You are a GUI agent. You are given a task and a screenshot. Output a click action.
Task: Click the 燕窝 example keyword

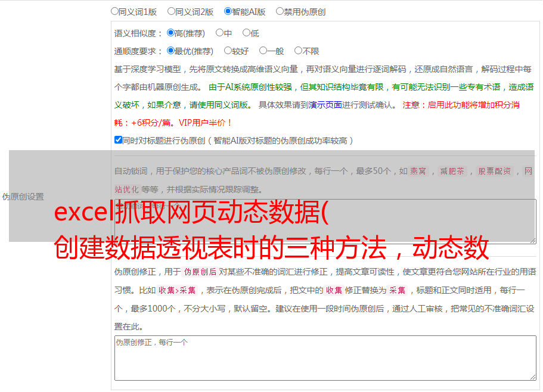[x=418, y=171]
